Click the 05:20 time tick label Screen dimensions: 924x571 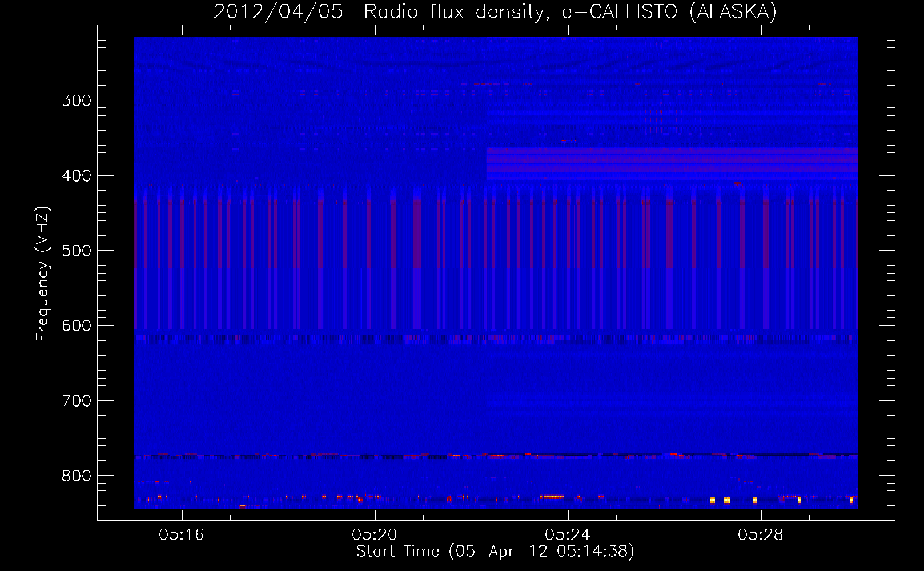375,534
